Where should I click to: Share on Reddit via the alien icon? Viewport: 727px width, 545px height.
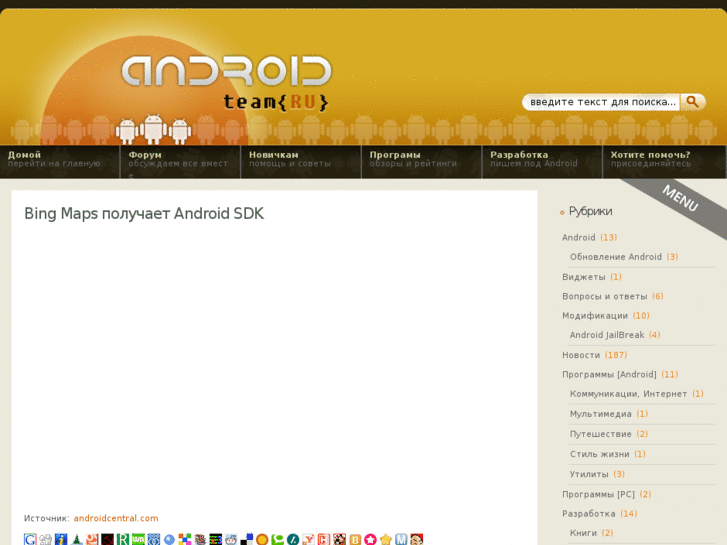(231, 539)
